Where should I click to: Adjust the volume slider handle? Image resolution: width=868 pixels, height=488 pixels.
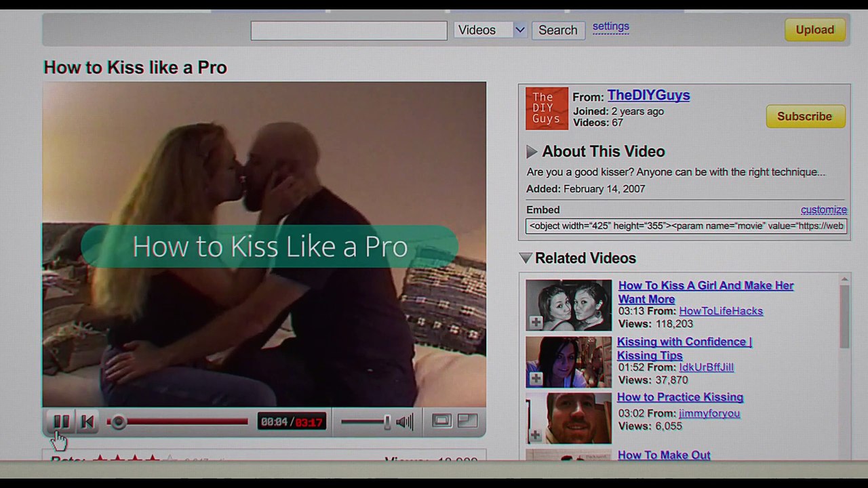click(x=387, y=422)
